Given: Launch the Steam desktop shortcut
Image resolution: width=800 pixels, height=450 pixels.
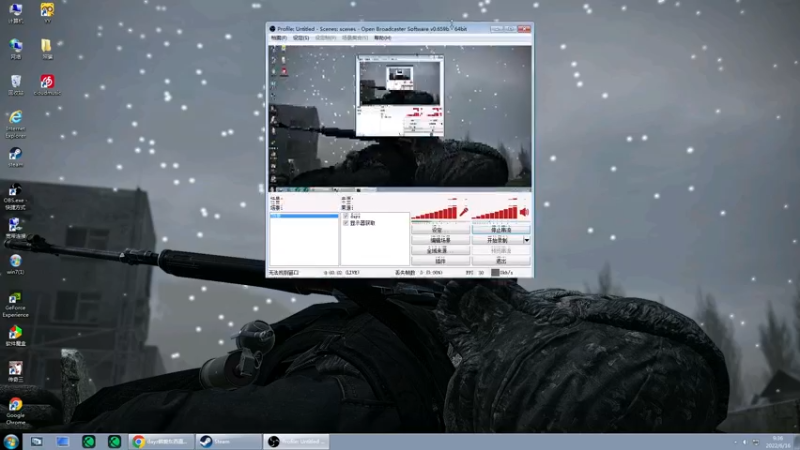Looking at the screenshot, I should click(15, 157).
